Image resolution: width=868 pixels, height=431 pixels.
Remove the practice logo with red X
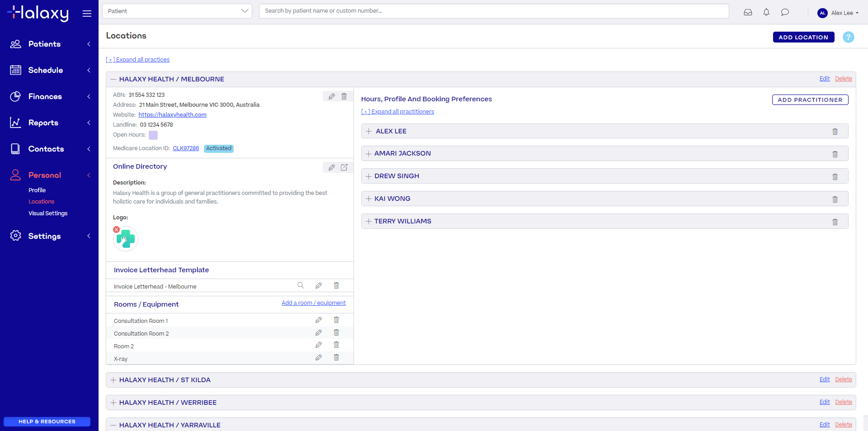117,230
